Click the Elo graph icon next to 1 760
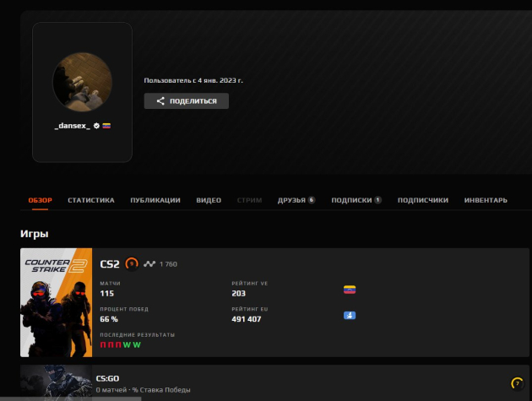 pos(149,264)
